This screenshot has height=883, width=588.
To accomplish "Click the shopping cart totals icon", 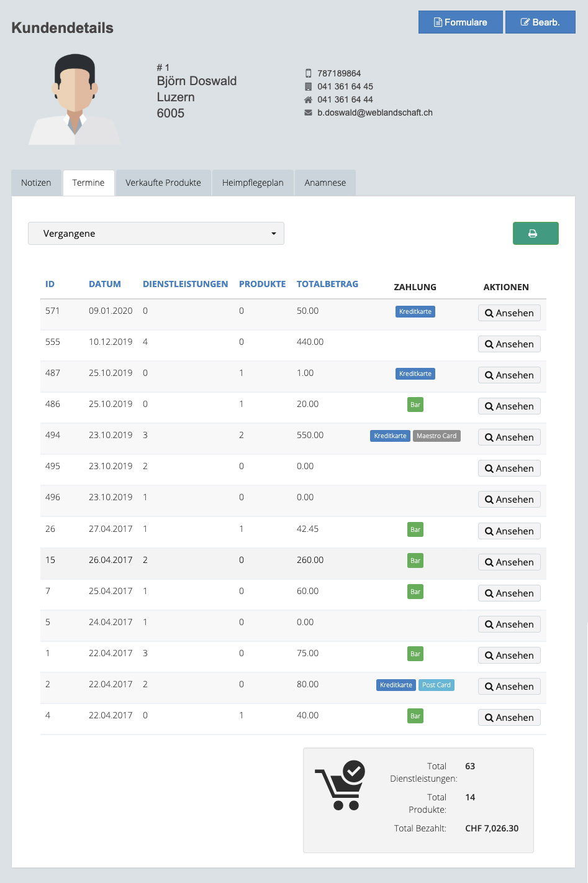I will coord(340,785).
